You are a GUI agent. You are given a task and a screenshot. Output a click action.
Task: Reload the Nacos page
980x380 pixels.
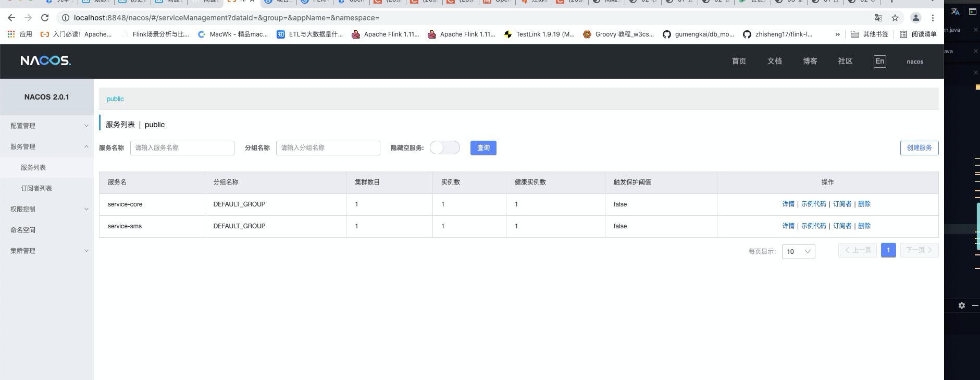[45, 18]
